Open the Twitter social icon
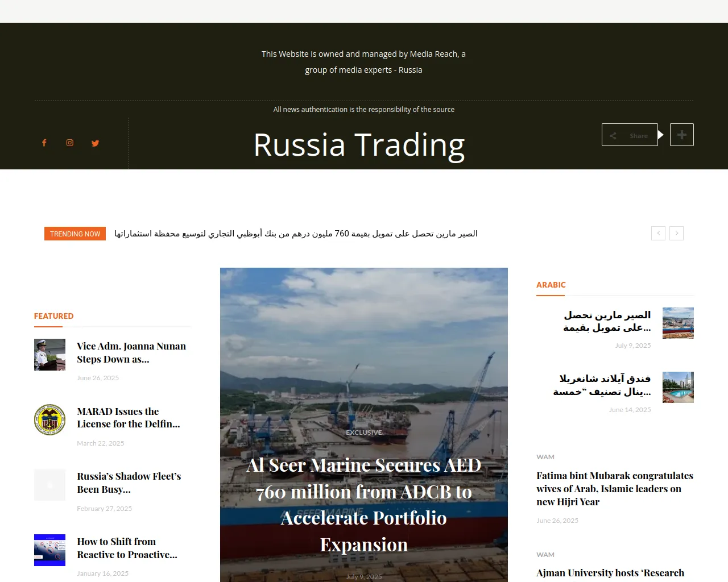 96,143
